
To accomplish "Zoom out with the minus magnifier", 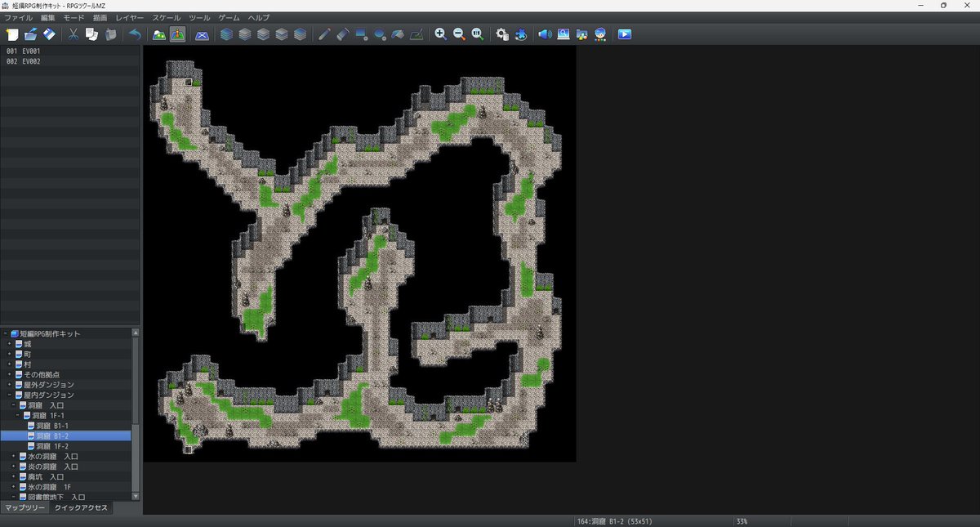I will point(459,34).
